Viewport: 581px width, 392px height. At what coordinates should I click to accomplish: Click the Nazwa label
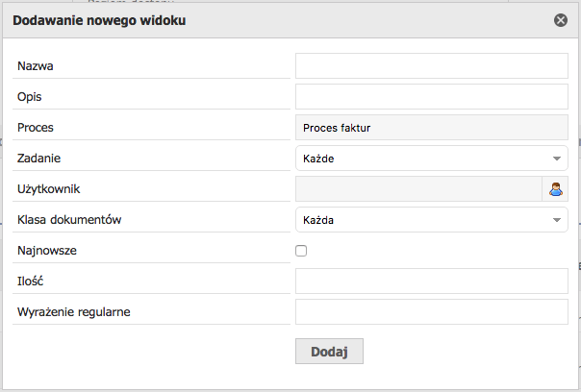[x=36, y=66]
